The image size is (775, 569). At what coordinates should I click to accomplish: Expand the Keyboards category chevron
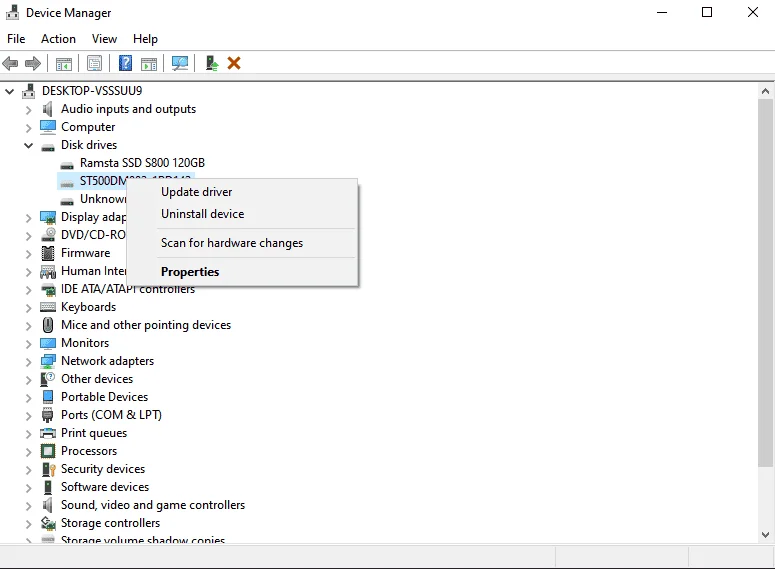coord(28,308)
